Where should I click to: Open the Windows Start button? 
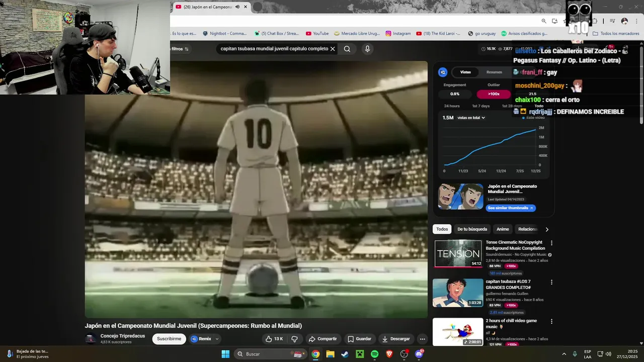pyautogui.click(x=225, y=354)
